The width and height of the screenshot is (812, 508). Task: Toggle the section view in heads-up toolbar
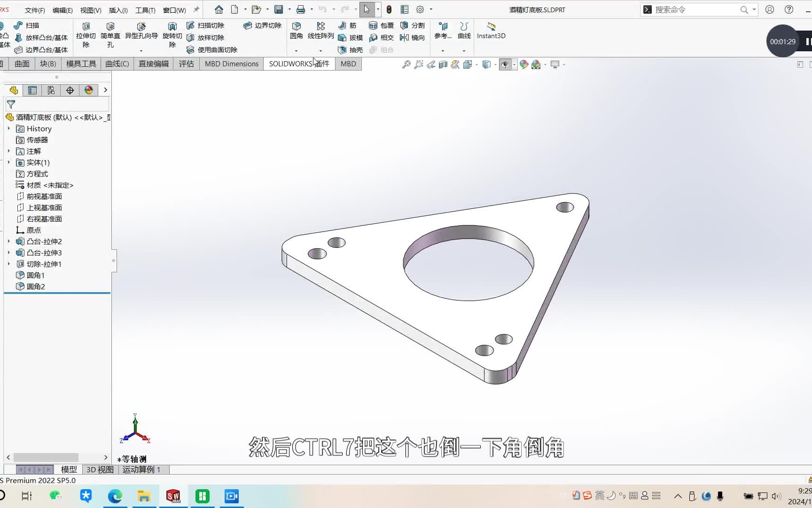[x=443, y=64]
